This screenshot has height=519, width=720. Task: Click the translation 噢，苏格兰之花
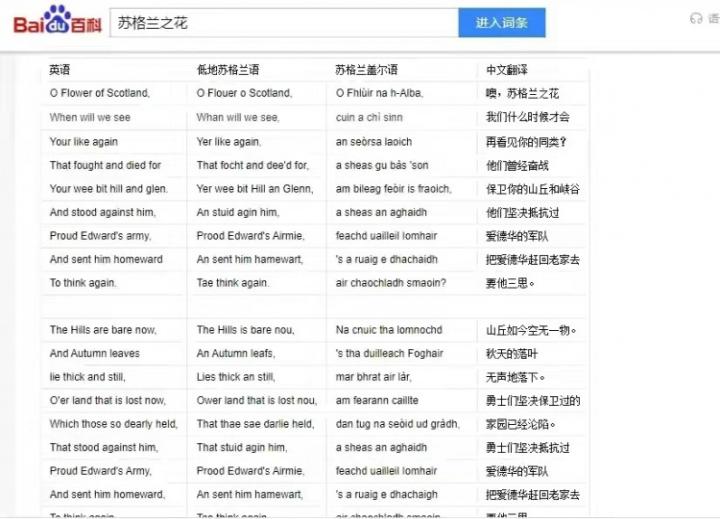(522, 93)
